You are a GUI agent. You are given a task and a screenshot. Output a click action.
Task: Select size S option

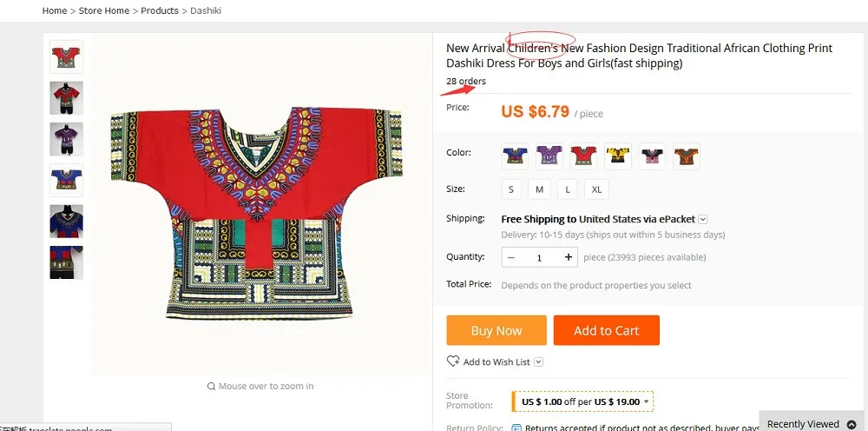click(x=511, y=189)
